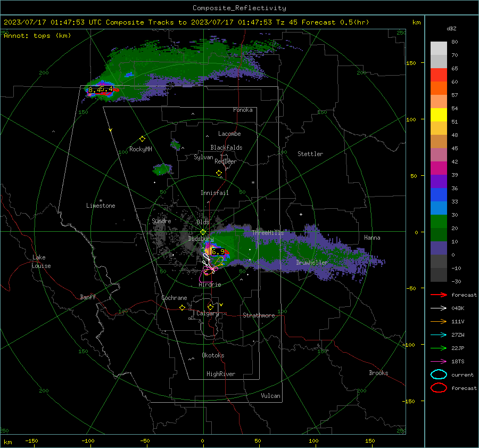Click the Drumheller label
The image size is (479, 448).
[312, 263]
